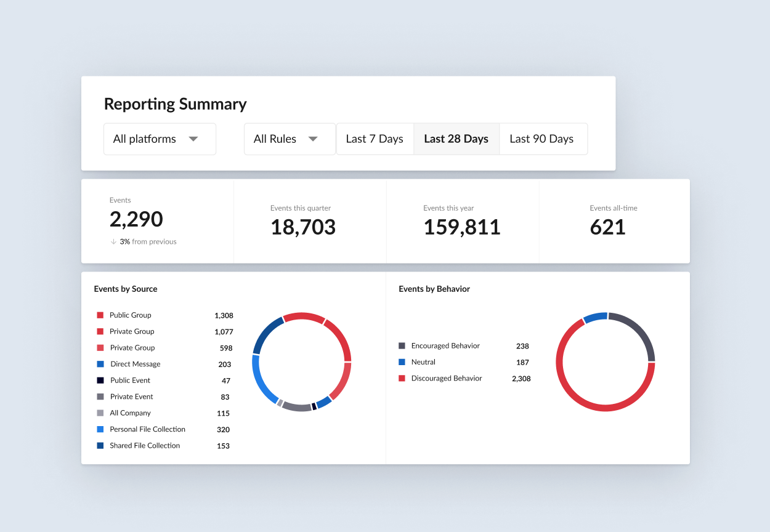Select the Direct Message legend label

point(136,364)
